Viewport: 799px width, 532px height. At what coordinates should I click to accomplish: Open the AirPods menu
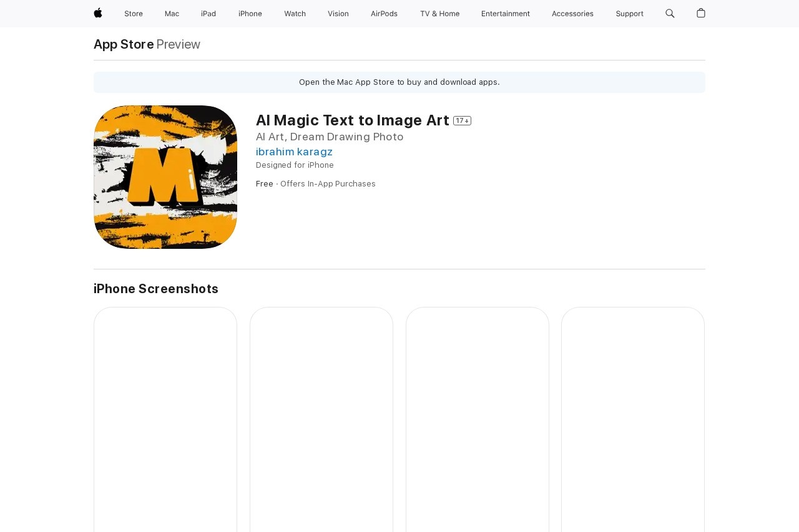tap(384, 14)
